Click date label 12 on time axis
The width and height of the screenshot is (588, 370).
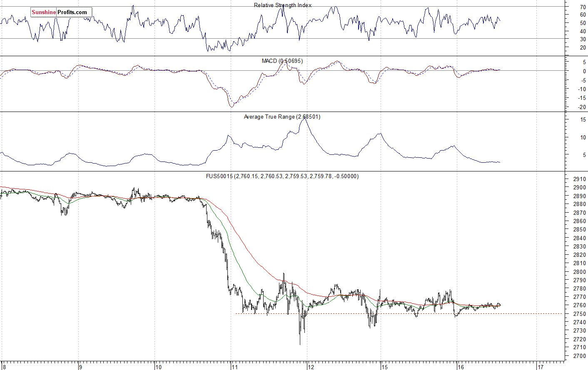coord(311,367)
